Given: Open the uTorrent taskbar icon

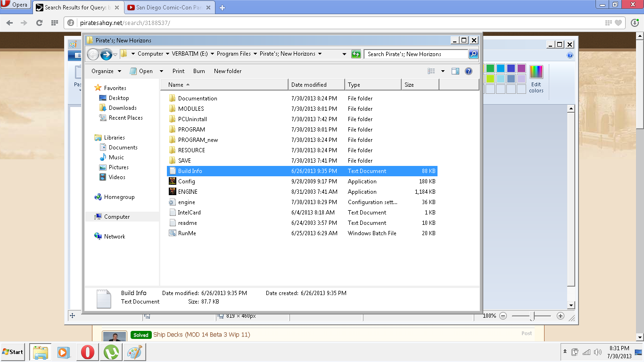Looking at the screenshot, I should [x=111, y=352].
